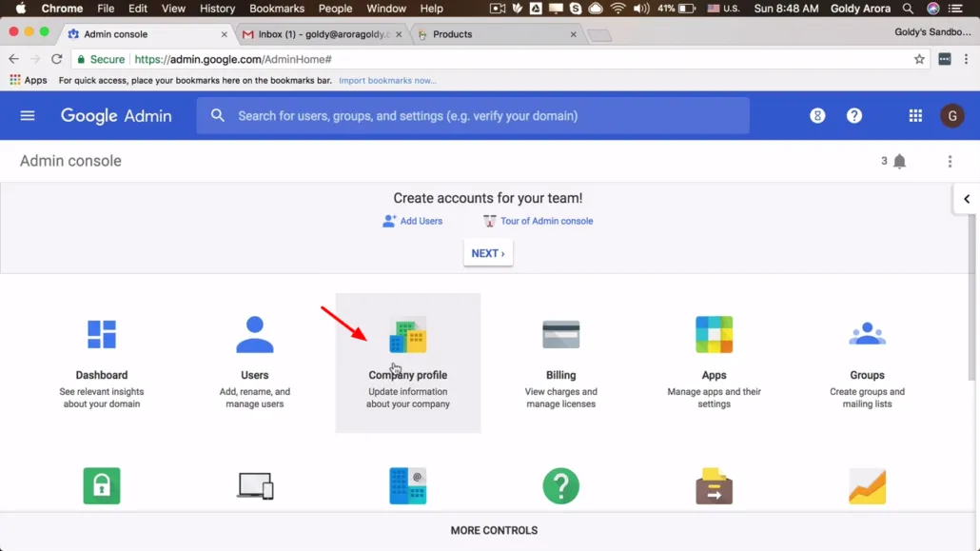
Task: Open the new tab button
Action: pyautogui.click(x=599, y=35)
